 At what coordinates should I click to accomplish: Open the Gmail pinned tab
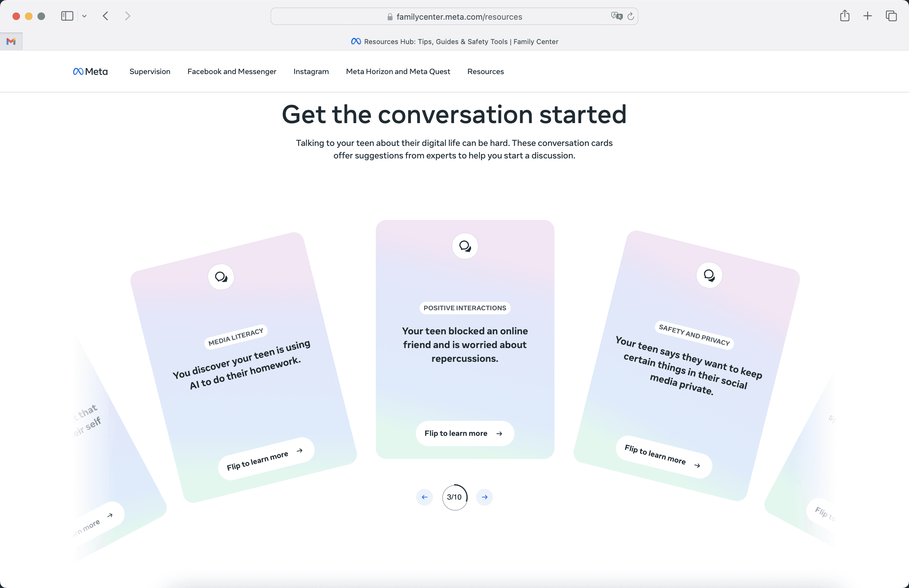coord(11,41)
